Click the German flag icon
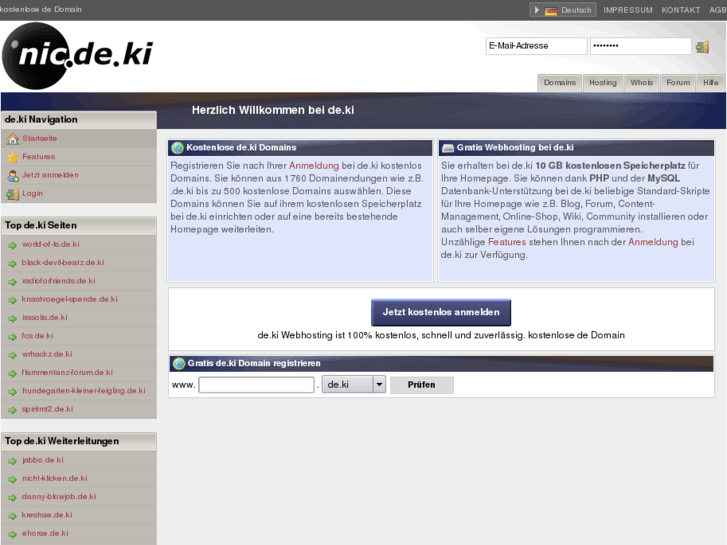 click(551, 10)
